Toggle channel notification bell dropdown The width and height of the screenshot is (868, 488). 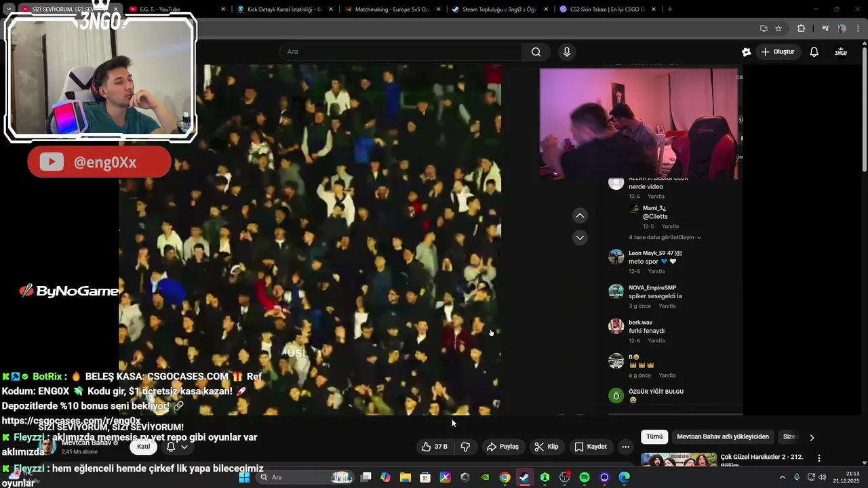[x=176, y=447]
